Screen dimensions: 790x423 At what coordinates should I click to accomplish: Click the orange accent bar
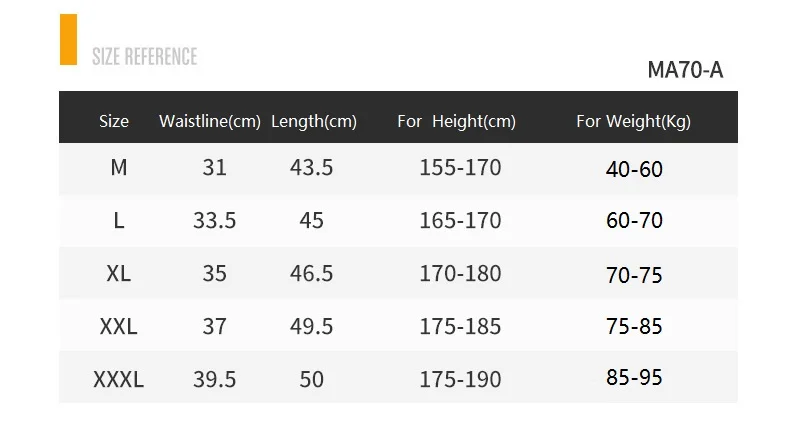pos(68,40)
